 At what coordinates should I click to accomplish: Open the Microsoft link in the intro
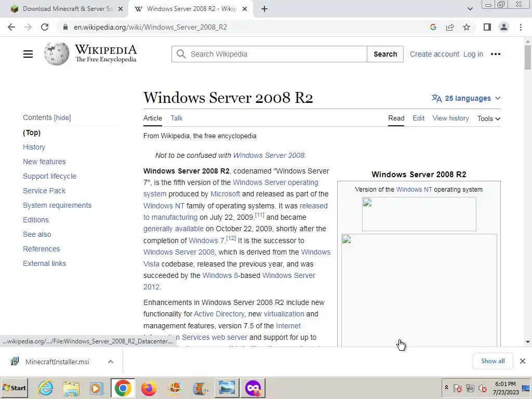[x=225, y=194]
